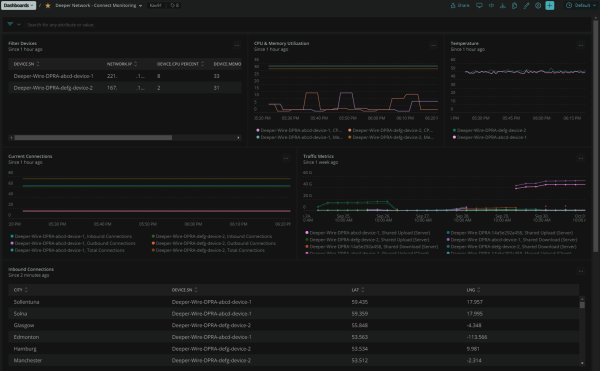Click defg-device-2 Outbound Connections color dot
Image resolution: width=600 pixels, height=371 pixels.
pyautogui.click(x=153, y=243)
